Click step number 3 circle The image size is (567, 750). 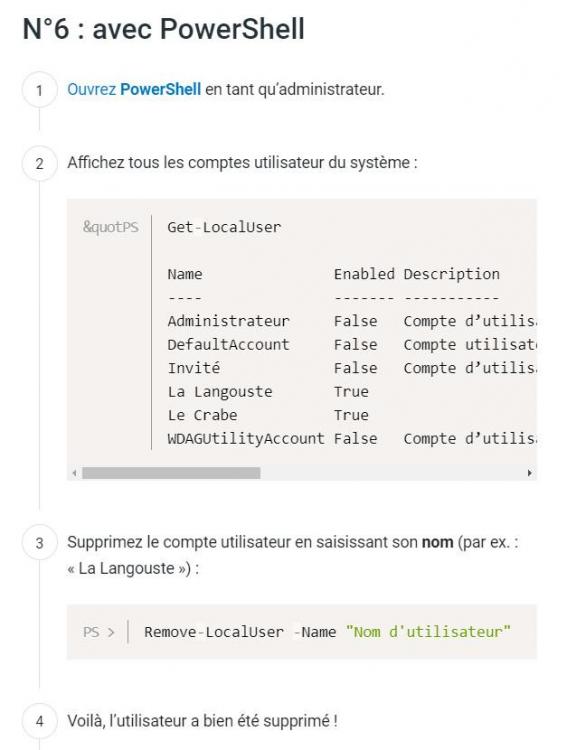[x=39, y=543]
